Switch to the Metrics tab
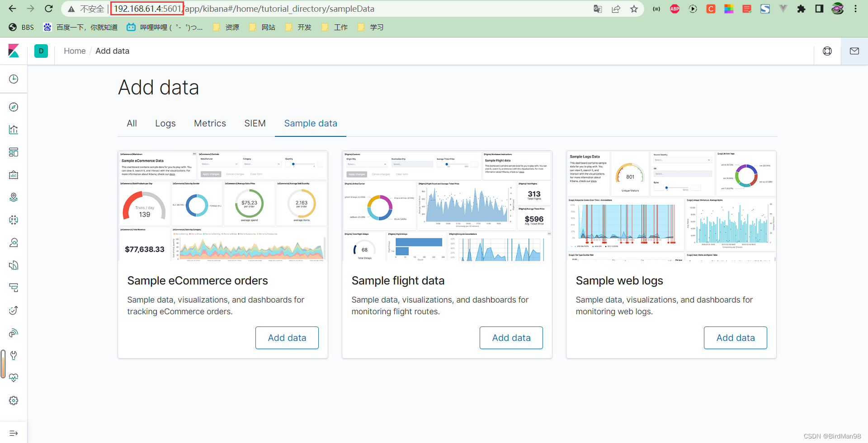Image resolution: width=868 pixels, height=443 pixels. click(x=210, y=123)
